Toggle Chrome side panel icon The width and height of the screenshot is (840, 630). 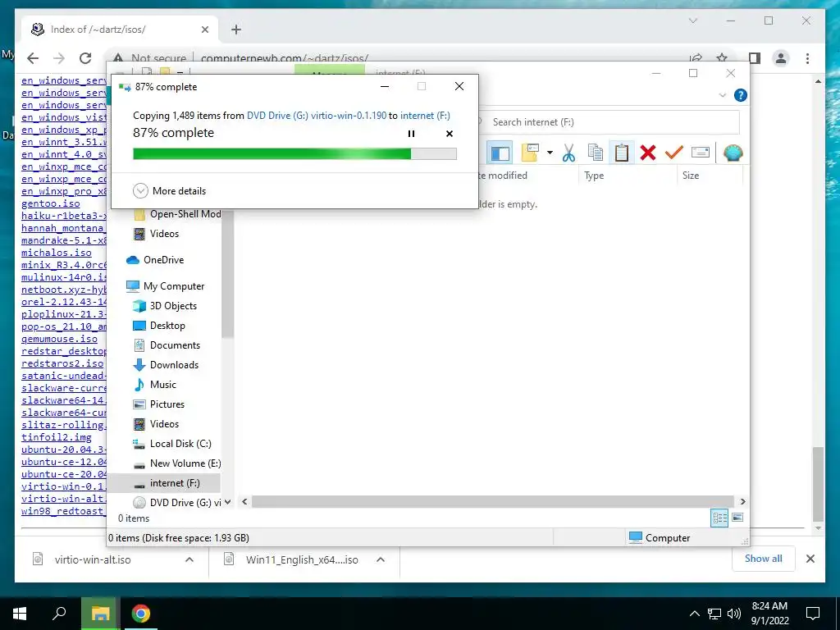coord(755,58)
